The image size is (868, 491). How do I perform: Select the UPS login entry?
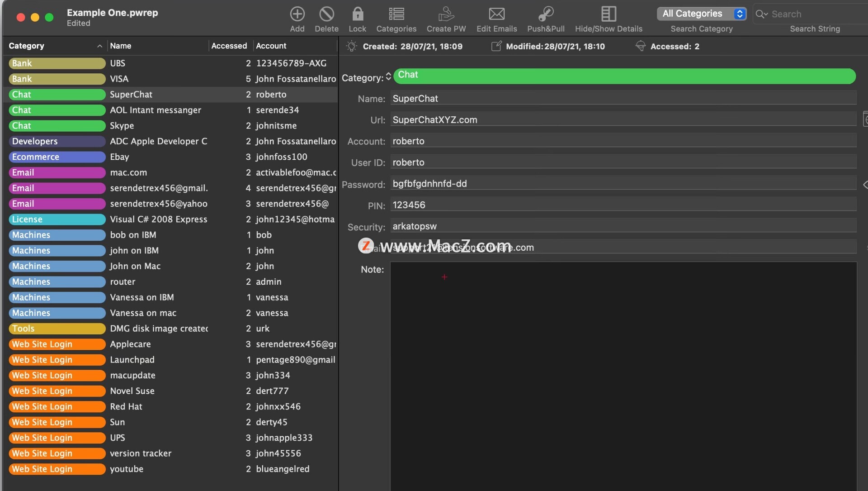pos(170,438)
